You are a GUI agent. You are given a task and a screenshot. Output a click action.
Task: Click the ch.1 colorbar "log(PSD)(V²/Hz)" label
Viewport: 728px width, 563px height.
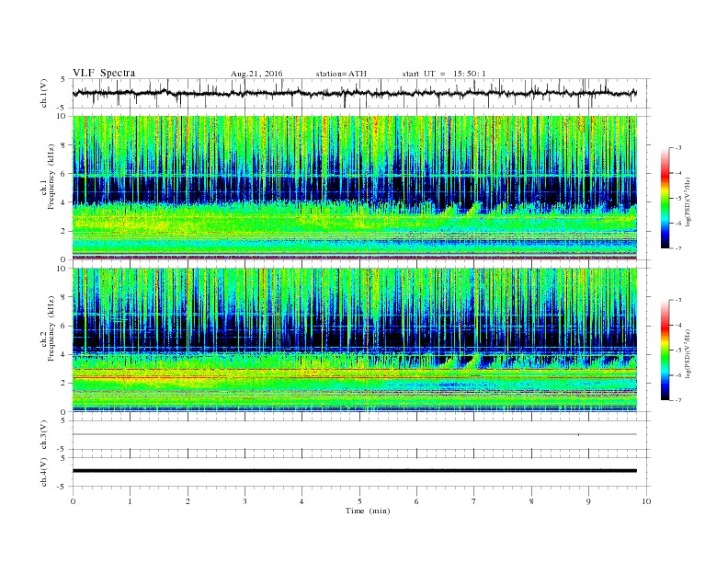tap(688, 201)
